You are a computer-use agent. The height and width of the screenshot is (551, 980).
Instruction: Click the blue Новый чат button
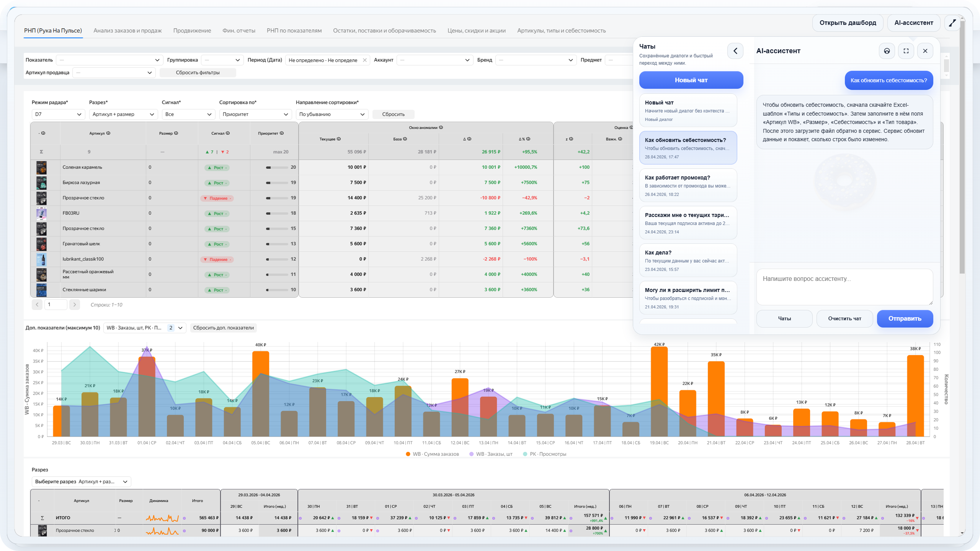tap(691, 80)
